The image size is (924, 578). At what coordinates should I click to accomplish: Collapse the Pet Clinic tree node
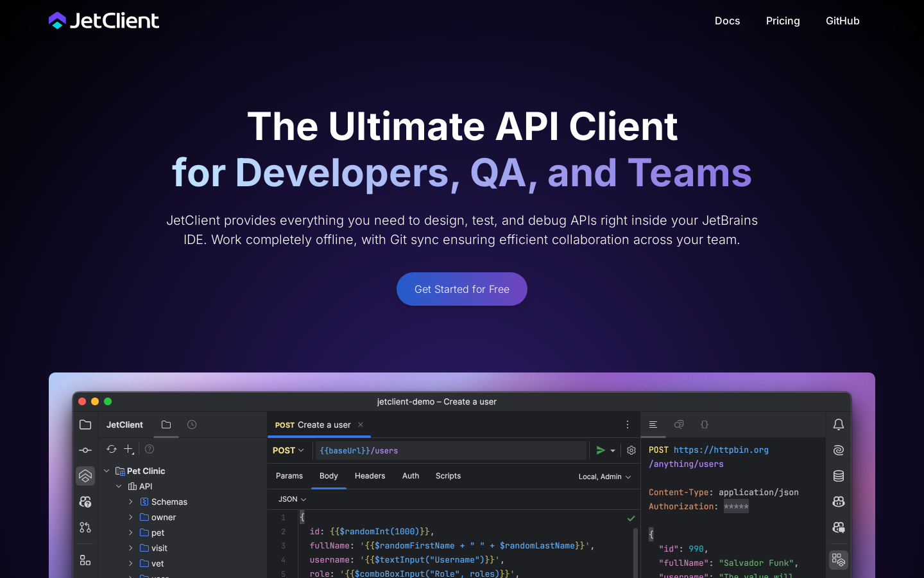pyautogui.click(x=107, y=471)
